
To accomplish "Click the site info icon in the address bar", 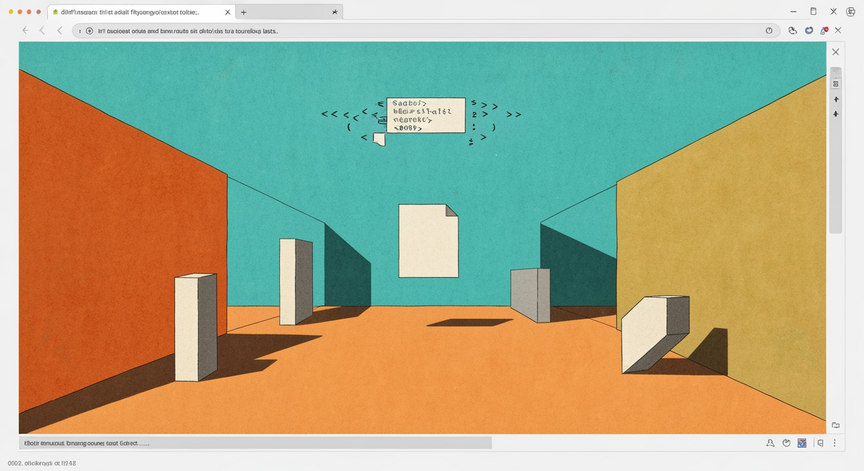I will click(x=89, y=31).
